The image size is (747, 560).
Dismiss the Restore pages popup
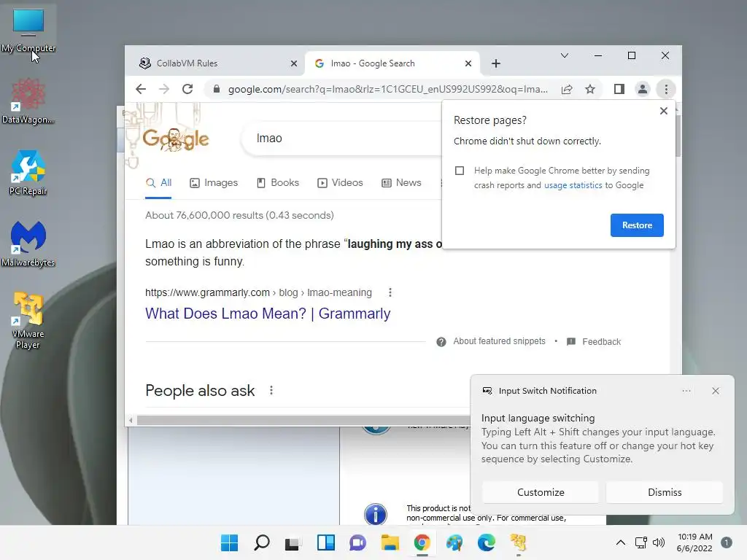click(664, 111)
